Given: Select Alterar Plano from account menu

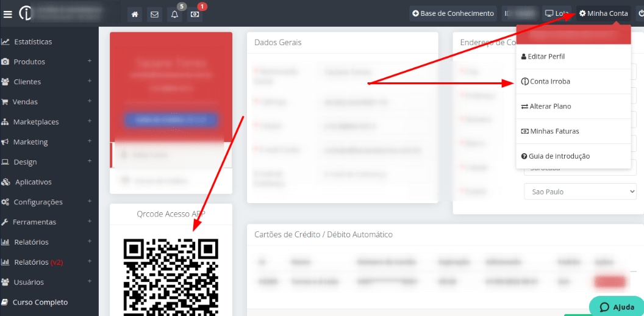Looking at the screenshot, I should pyautogui.click(x=573, y=106).
